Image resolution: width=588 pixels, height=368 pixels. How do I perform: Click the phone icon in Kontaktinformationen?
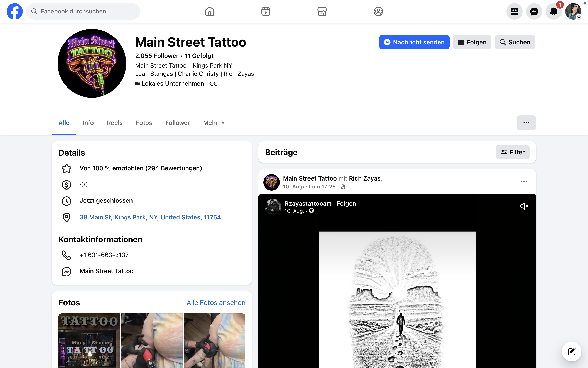[67, 255]
